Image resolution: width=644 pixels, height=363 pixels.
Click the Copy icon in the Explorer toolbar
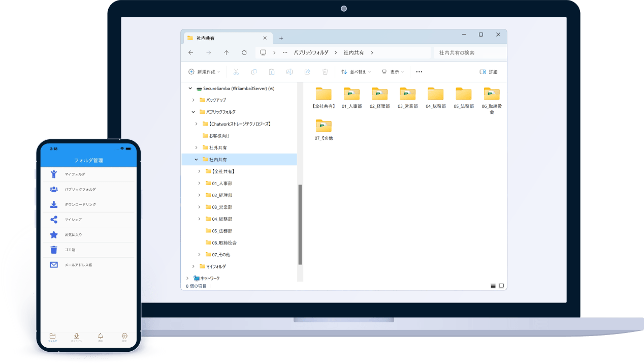(254, 72)
